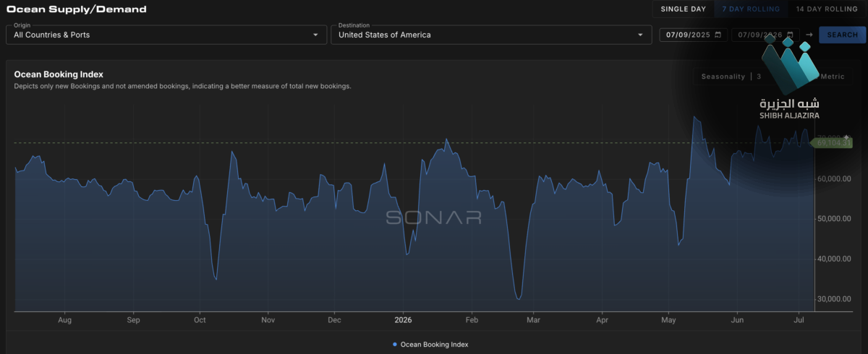Open the Origin All Countries & Ports dropdown
Screen dimensions: 868x354
point(166,34)
